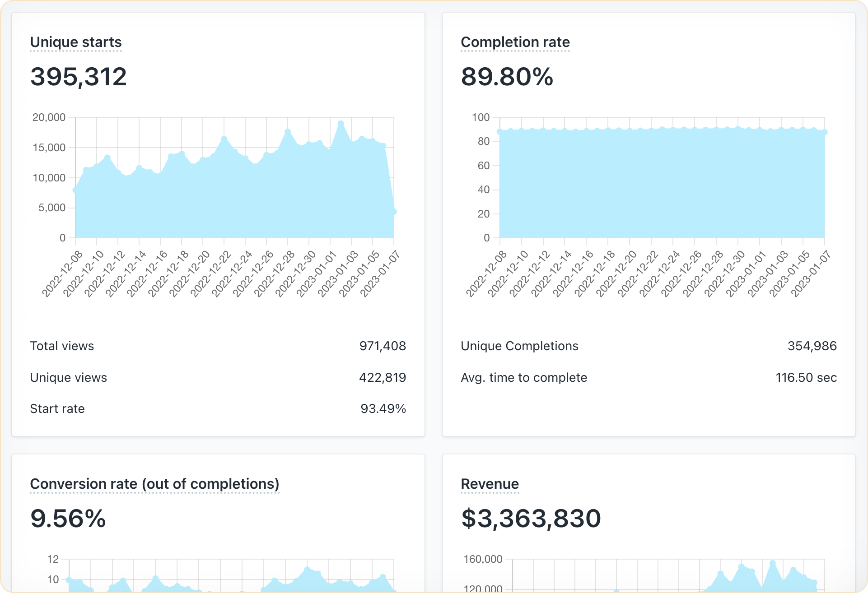Click the 5,000 axis label in Unique starts chart
The height and width of the screenshot is (593, 868).
click(x=52, y=208)
